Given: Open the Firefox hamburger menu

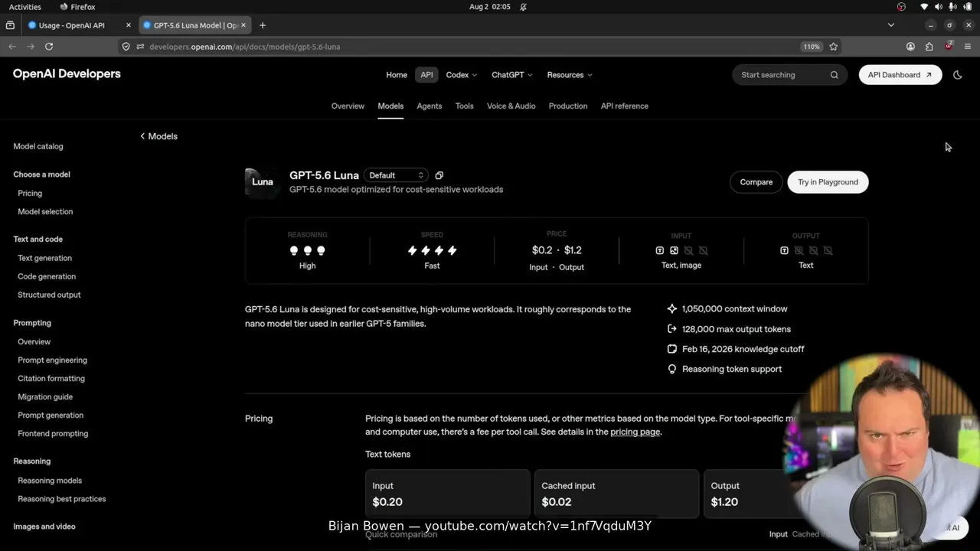Looking at the screenshot, I should (x=968, y=47).
